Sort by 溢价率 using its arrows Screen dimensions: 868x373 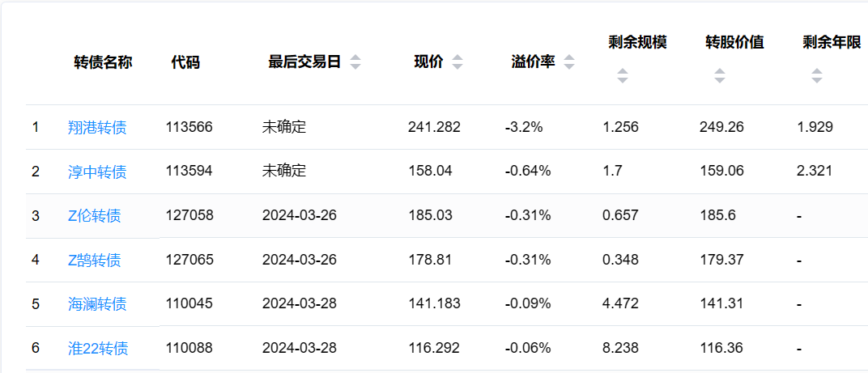click(568, 62)
